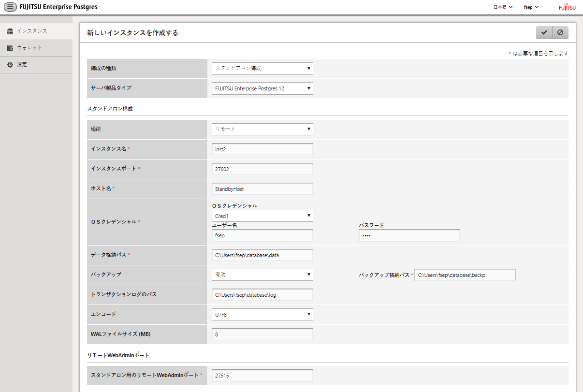Click the スタンドアロン構成 section heading
The image size is (583, 392).
pos(110,109)
